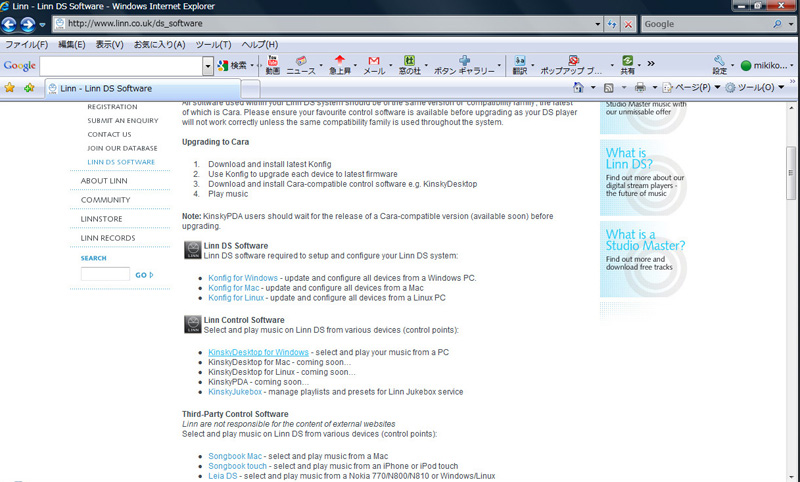Click the page vertical scrollbar thumb

(791, 172)
